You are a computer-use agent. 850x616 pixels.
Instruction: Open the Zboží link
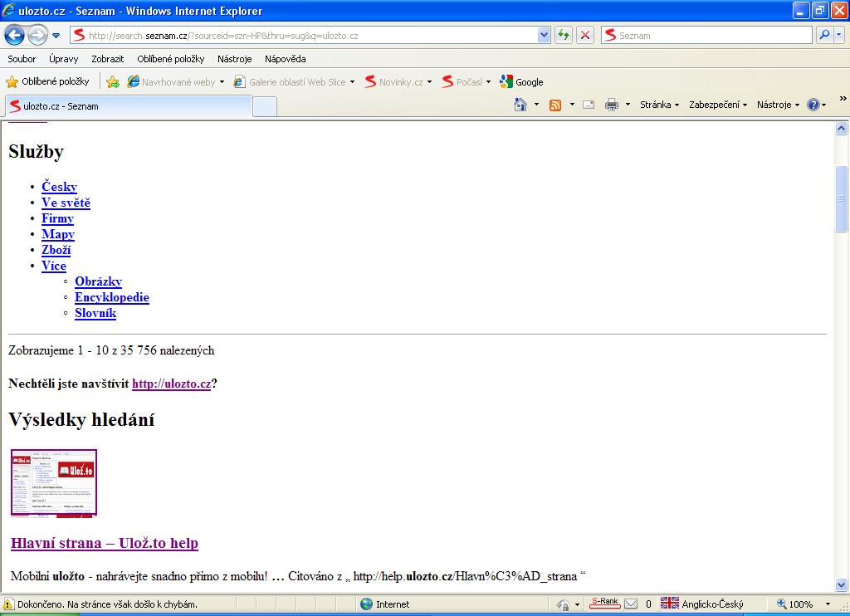pos(56,249)
